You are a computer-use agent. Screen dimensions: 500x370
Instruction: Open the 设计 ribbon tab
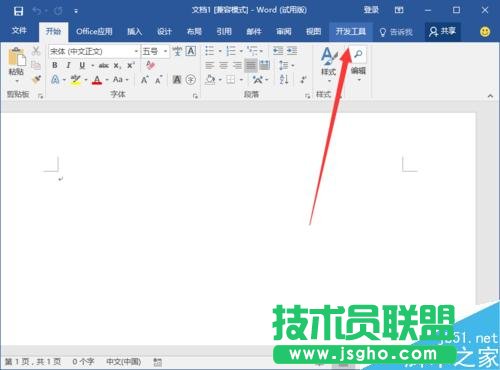point(164,32)
